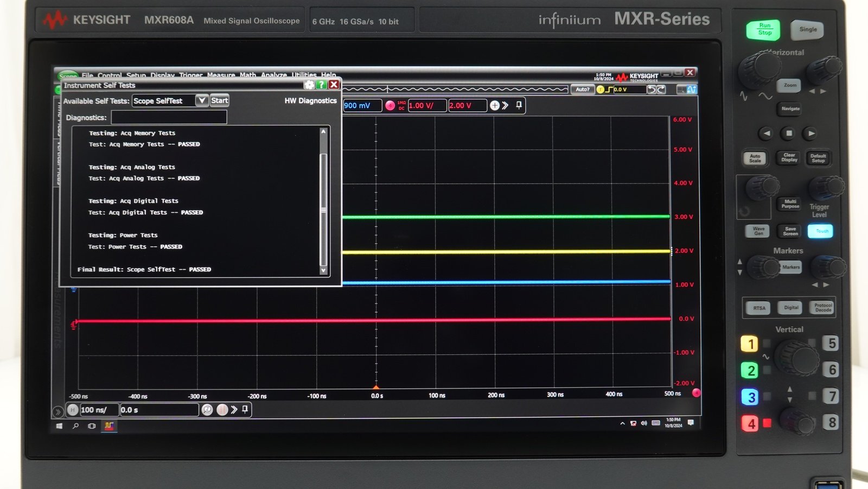The image size is (868, 489).
Task: Push the Multi Purpose key
Action: tap(790, 204)
